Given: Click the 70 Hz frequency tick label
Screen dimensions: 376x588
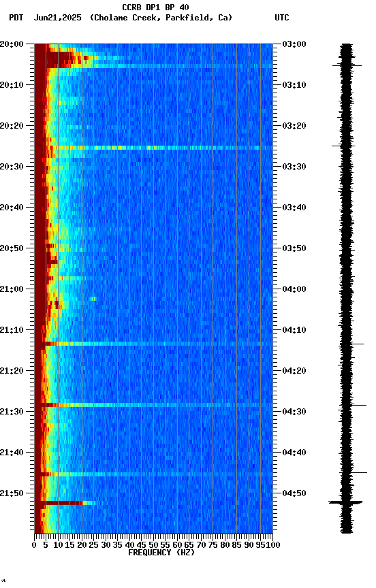Looking at the screenshot, I should [x=201, y=546].
